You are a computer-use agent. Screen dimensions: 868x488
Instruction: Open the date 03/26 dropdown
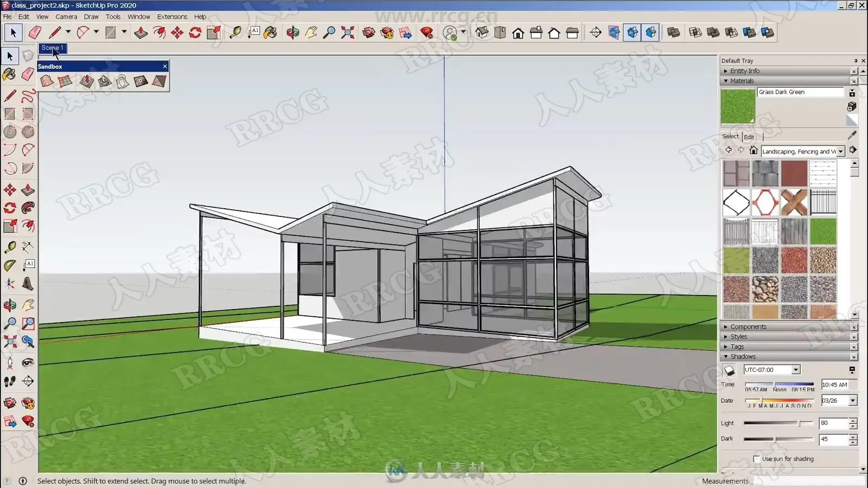click(853, 401)
